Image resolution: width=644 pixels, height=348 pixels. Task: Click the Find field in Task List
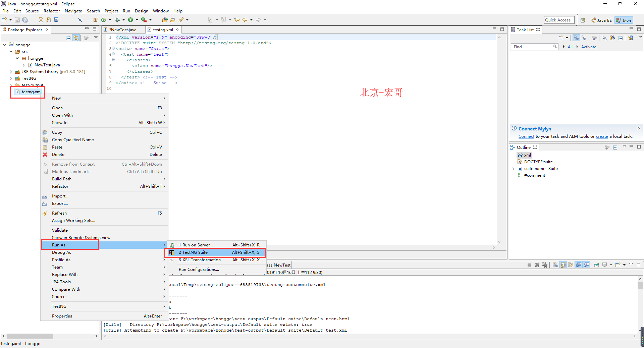[x=534, y=47]
